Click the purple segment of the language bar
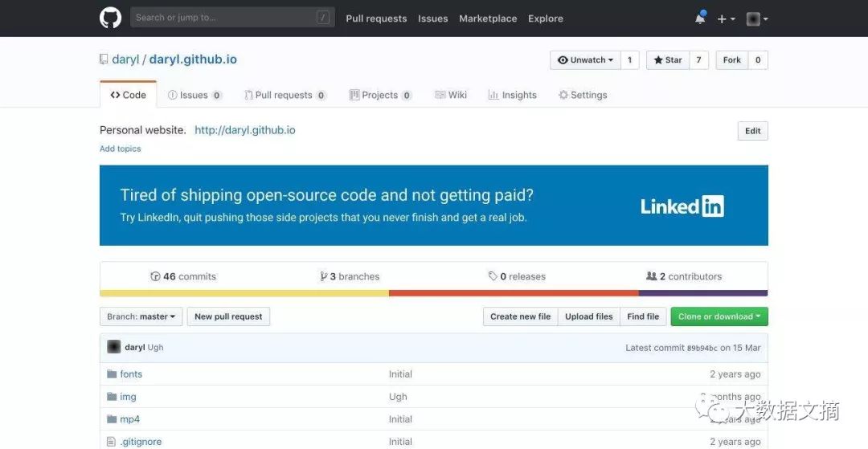This screenshot has height=449, width=868. point(703,293)
